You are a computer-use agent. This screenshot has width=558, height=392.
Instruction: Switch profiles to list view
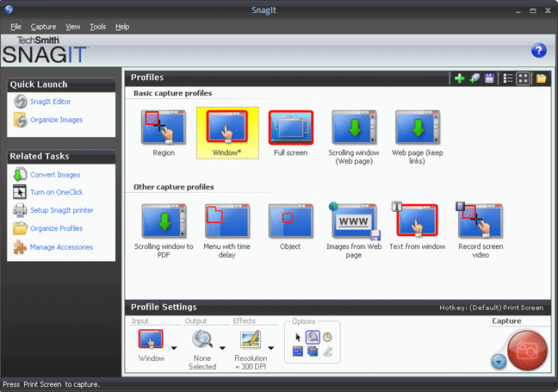[507, 78]
